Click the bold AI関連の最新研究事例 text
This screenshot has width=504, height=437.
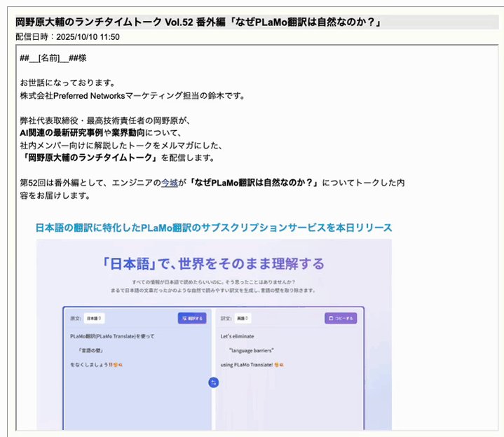click(62, 132)
